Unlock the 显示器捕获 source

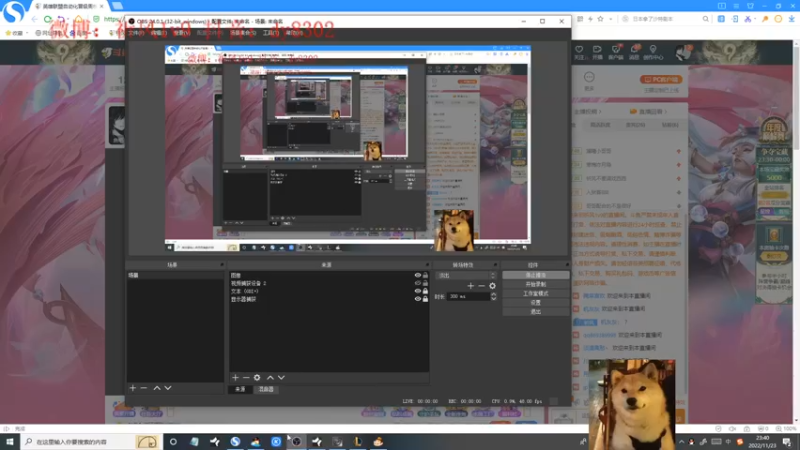(425, 299)
